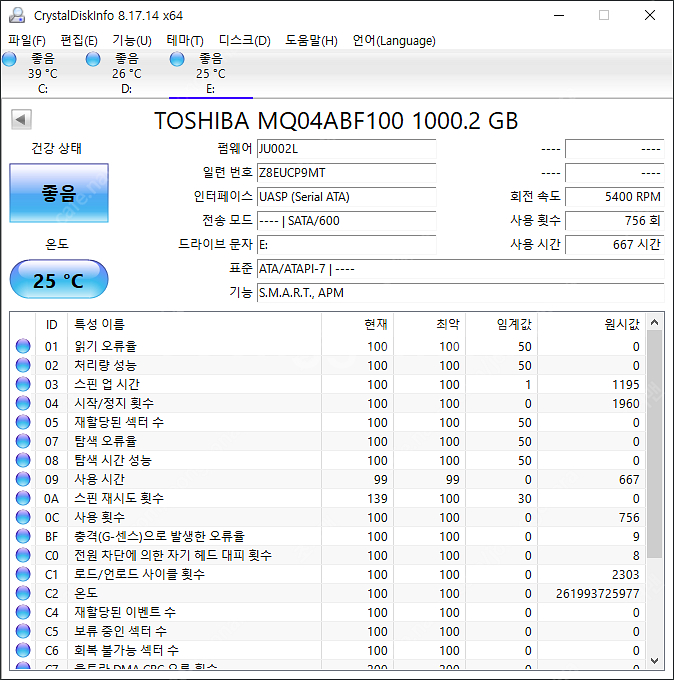Select the 스핀 재시도 횟수 attribute row
The image size is (674, 680).
327,498
